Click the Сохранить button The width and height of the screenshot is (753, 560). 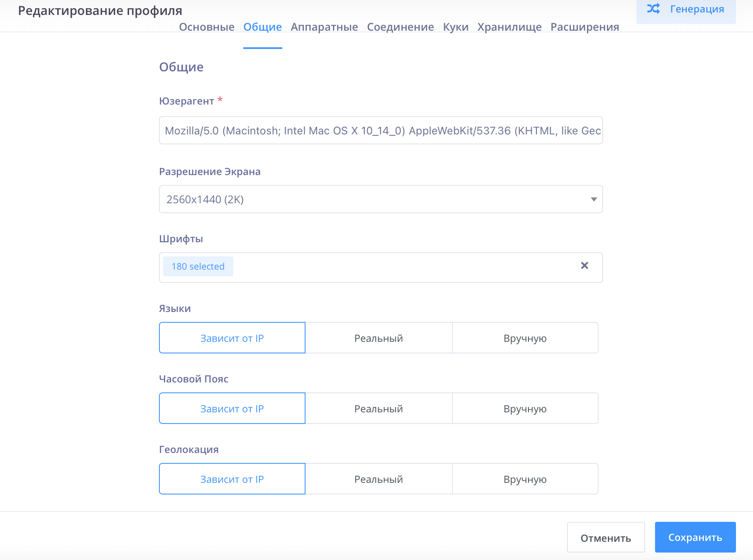point(695,537)
